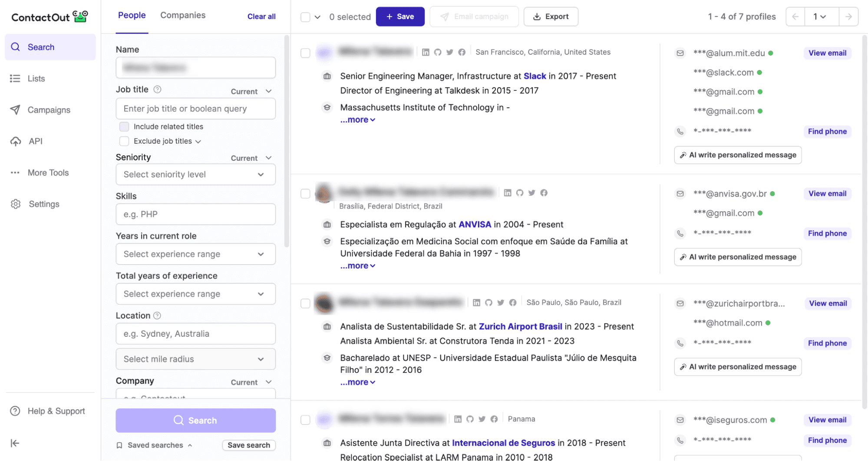Expand the Select mile radius dropdown
Image resolution: width=868 pixels, height=461 pixels.
click(195, 359)
